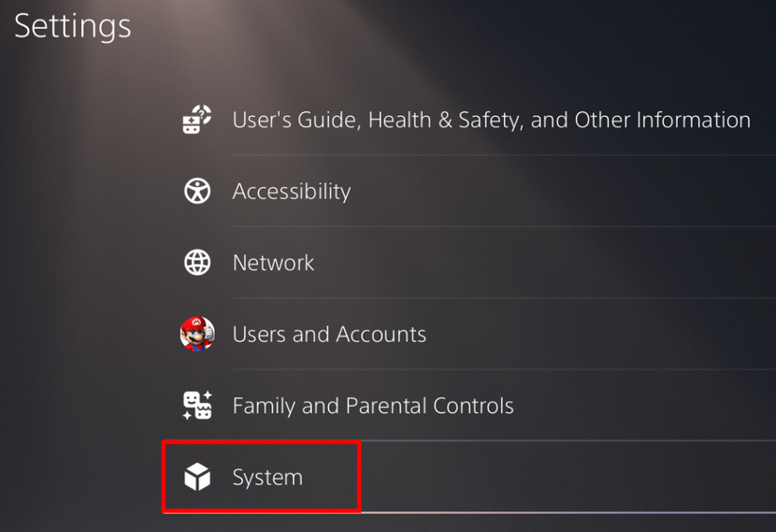
Task: Click the word "Users" beside the Mario avatar
Action: pyautogui.click(x=259, y=335)
